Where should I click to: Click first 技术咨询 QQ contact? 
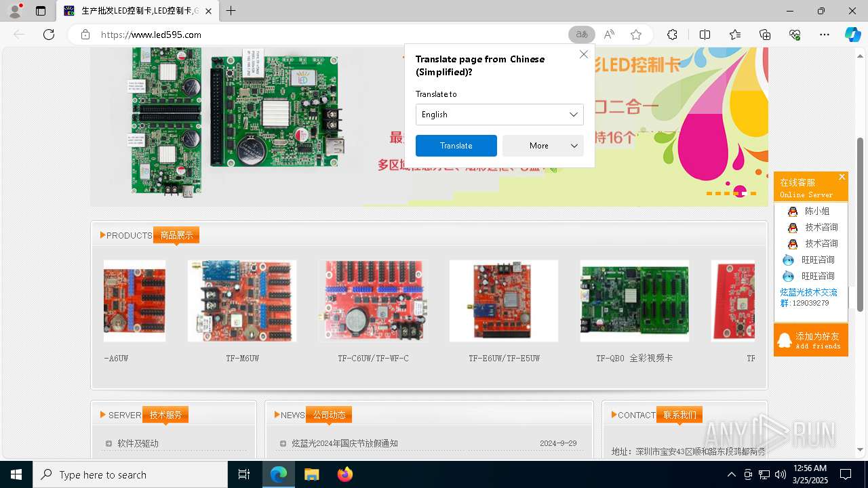pyautogui.click(x=812, y=227)
